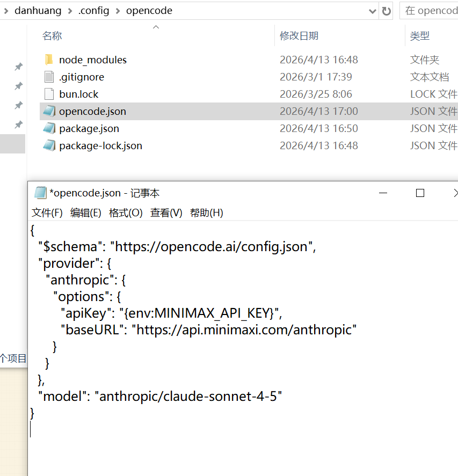The image size is (458, 476).
Task: Click the sort arrow above 名称 column
Action: pyautogui.click(x=156, y=27)
